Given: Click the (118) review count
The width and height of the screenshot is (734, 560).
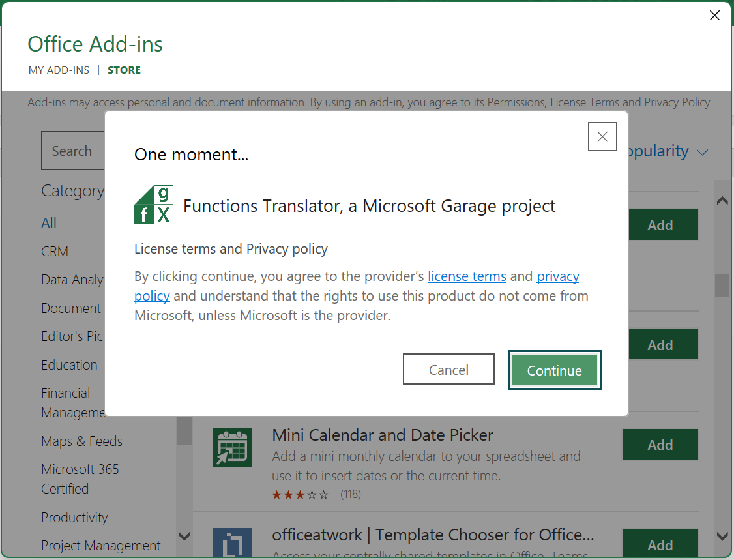Looking at the screenshot, I should [x=351, y=494].
